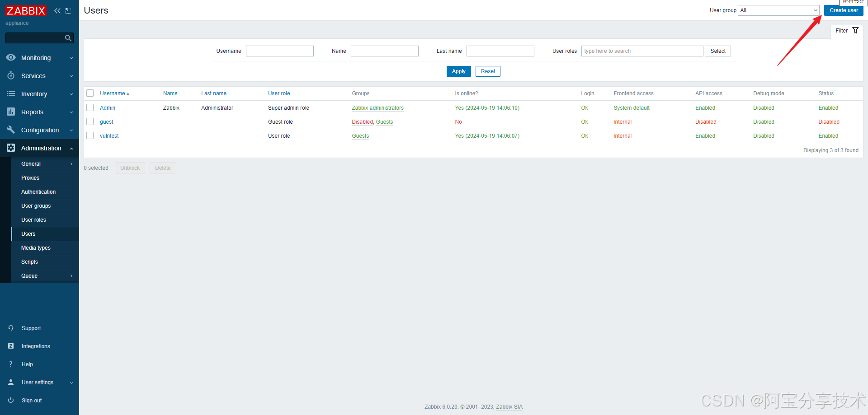
Task: Click the Sign out power icon
Action: (x=11, y=400)
